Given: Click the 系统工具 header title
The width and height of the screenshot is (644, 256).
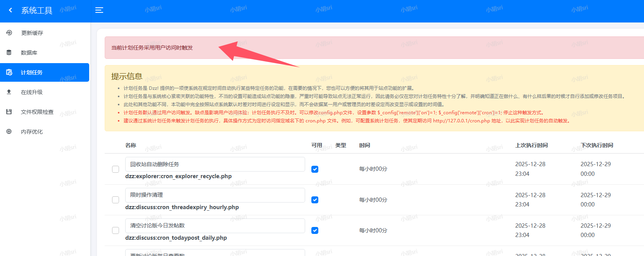Looking at the screenshot, I should point(37,10).
